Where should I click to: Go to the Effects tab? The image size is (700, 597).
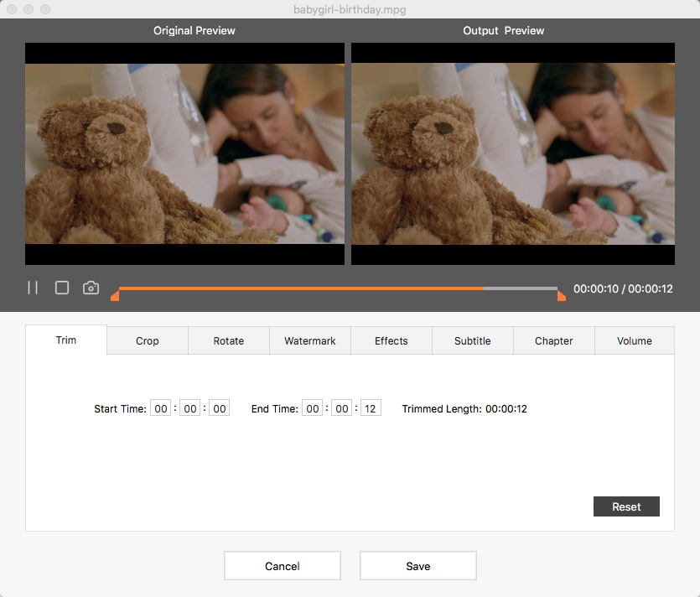391,341
